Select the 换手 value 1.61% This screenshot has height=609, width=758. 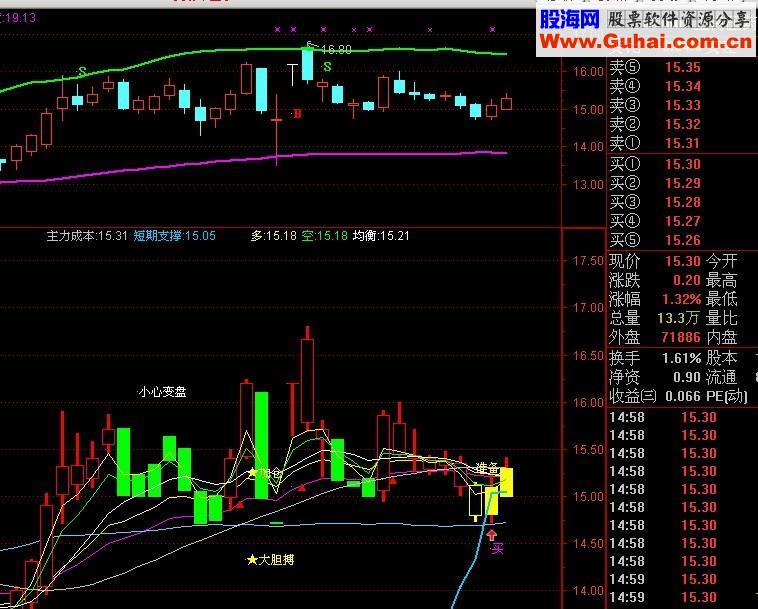point(682,358)
